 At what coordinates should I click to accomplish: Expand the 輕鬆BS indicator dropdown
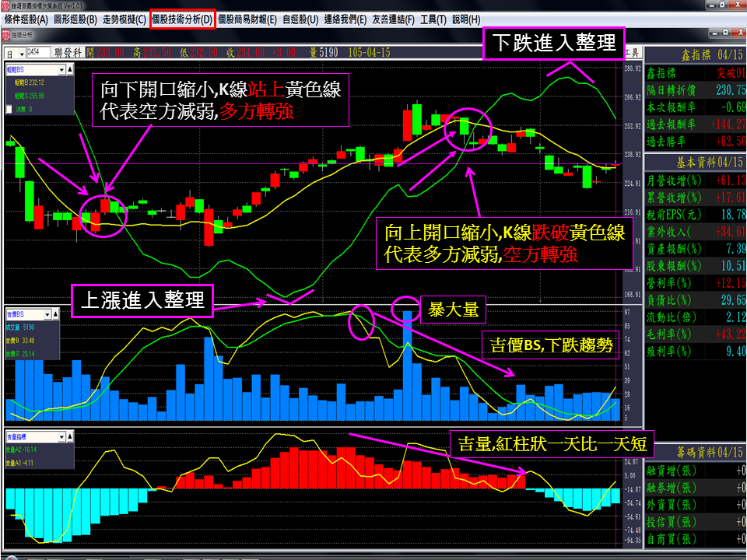tap(62, 70)
